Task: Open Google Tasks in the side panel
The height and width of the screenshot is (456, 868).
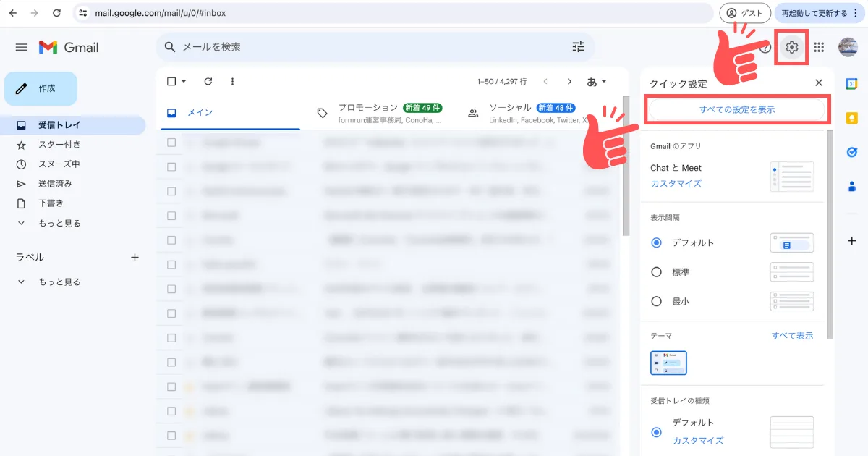Action: coord(851,152)
